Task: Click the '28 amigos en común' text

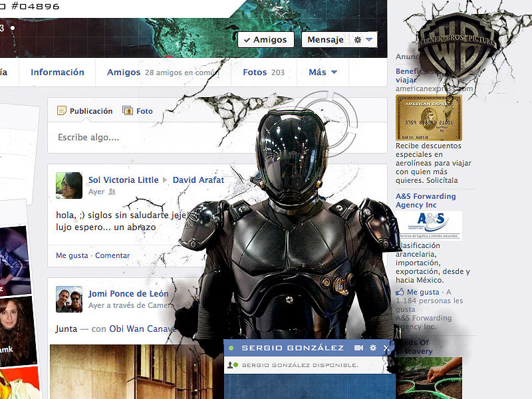Action: 182,72
